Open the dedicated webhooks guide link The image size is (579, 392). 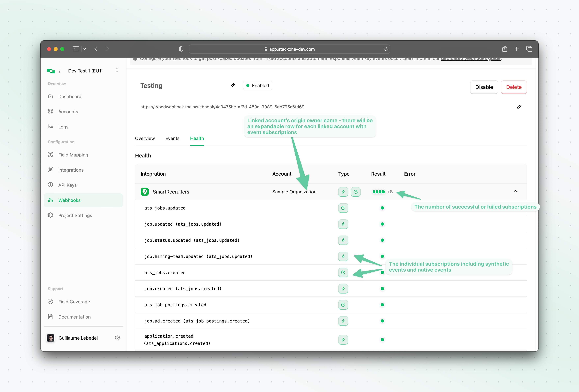pyautogui.click(x=471, y=59)
